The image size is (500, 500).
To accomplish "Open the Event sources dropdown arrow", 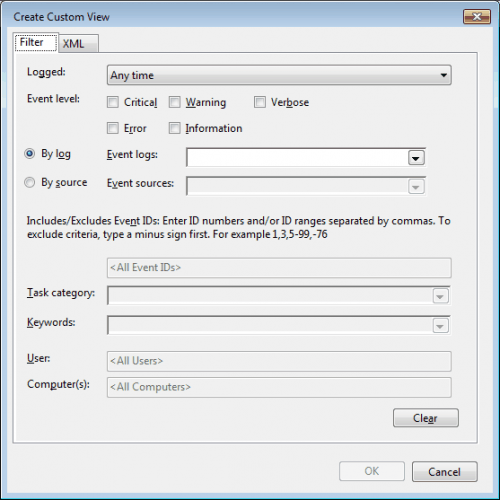I will click(416, 187).
